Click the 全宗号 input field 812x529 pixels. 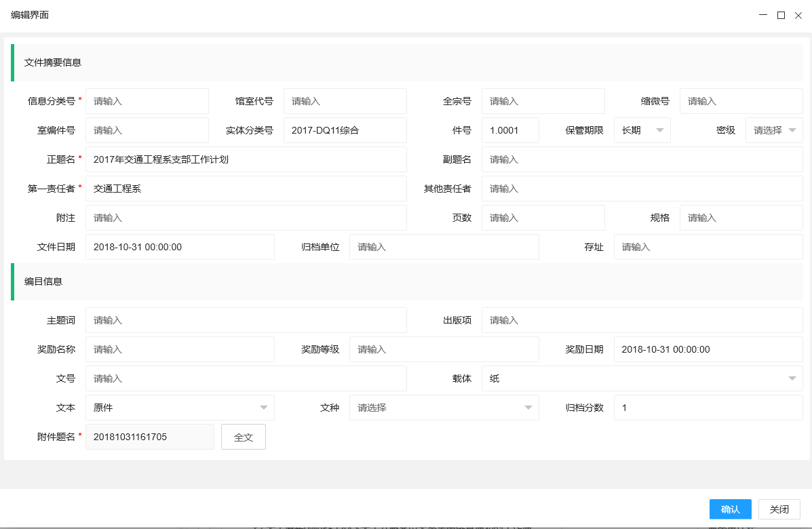pyautogui.click(x=543, y=100)
